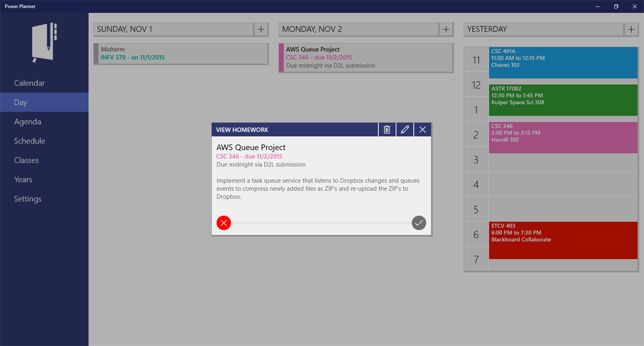Screen dimensions: 644x346
Task: Go to the Years section
Action: pos(23,179)
